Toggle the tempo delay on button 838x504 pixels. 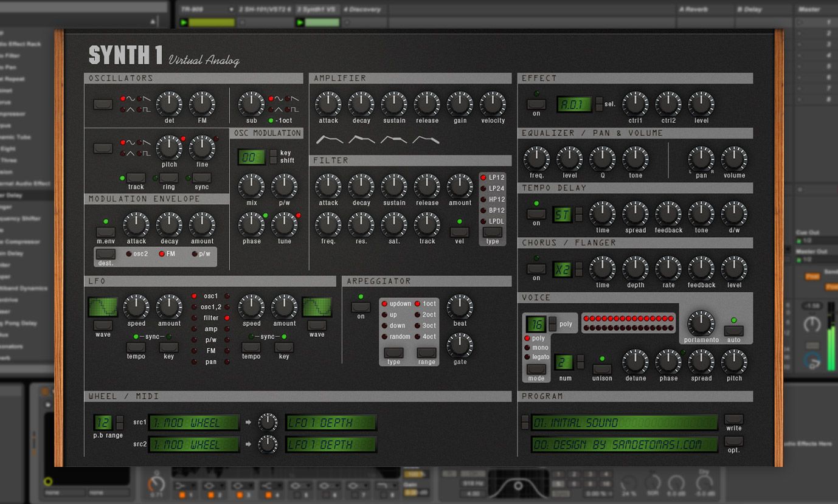[536, 214]
